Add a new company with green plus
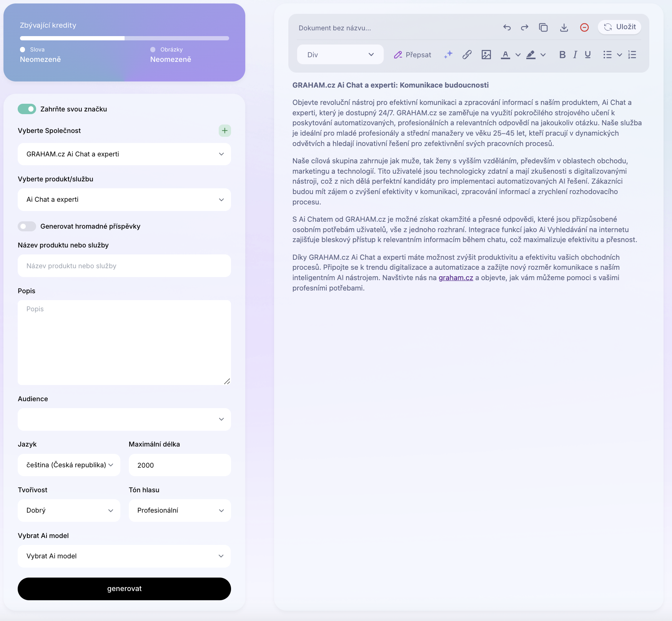 [225, 131]
